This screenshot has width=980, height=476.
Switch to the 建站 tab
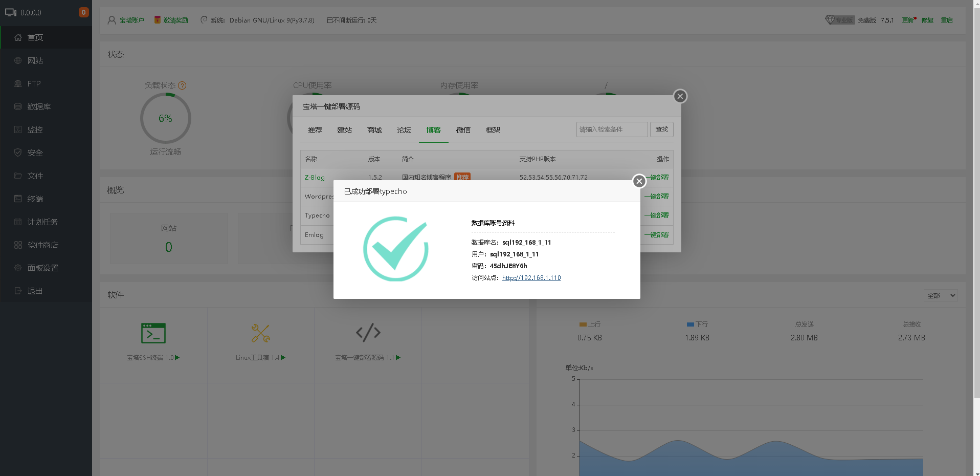(345, 130)
